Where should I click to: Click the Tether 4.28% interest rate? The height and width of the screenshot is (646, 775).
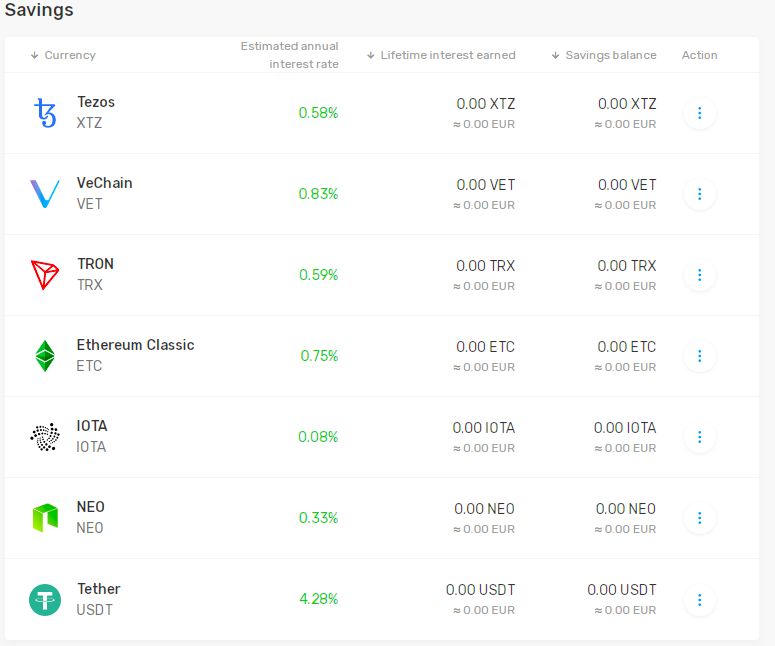tap(319, 599)
